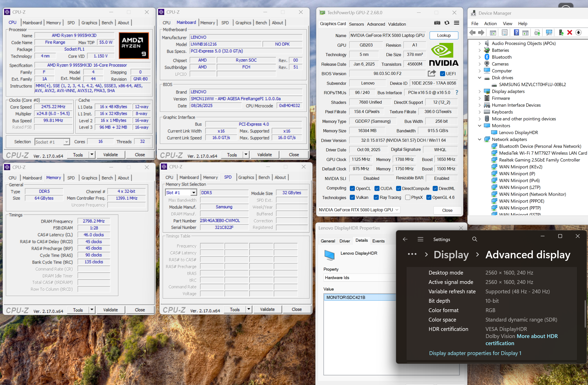Switch to the Sensors tab in GPU-Z
Screen dimensions: 588x385
tap(356, 24)
